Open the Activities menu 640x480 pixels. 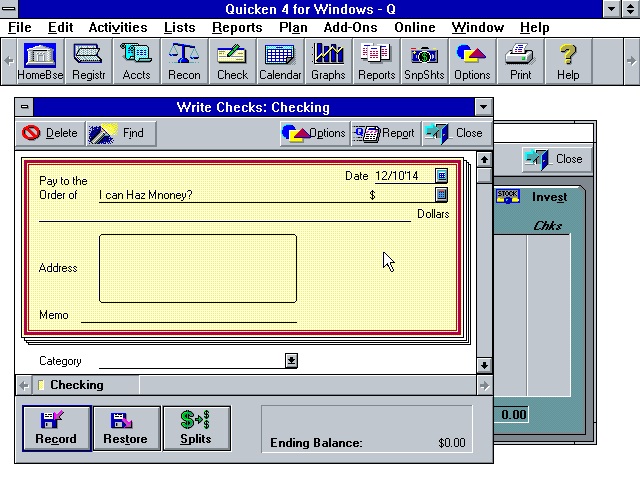[x=118, y=27]
